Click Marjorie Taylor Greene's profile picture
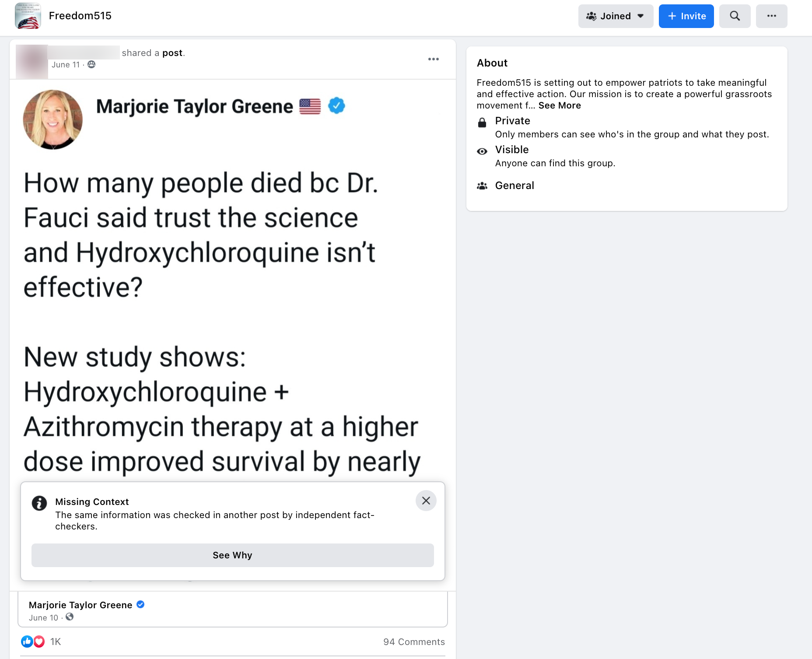This screenshot has height=659, width=812. [x=52, y=119]
